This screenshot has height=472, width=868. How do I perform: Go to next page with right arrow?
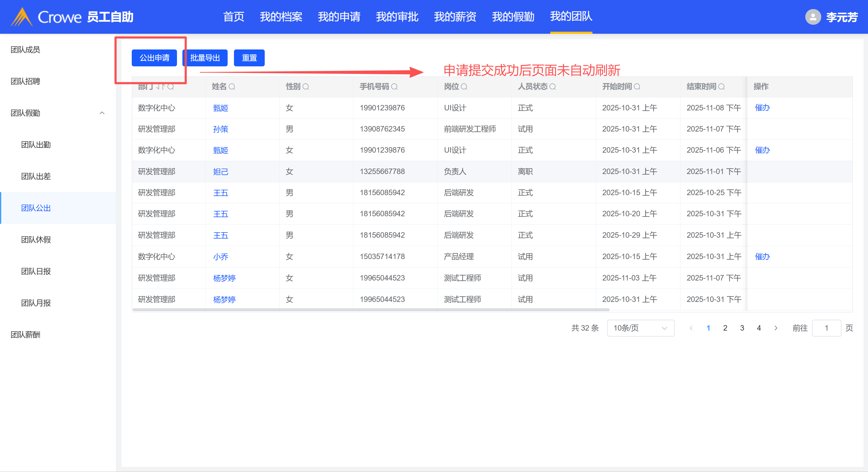(776, 328)
